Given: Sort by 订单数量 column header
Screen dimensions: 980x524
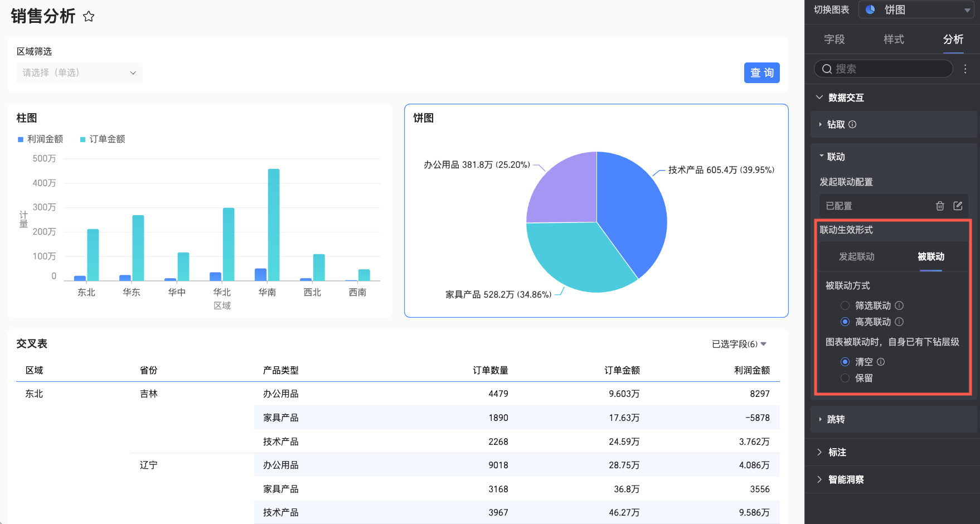Looking at the screenshot, I should click(491, 370).
